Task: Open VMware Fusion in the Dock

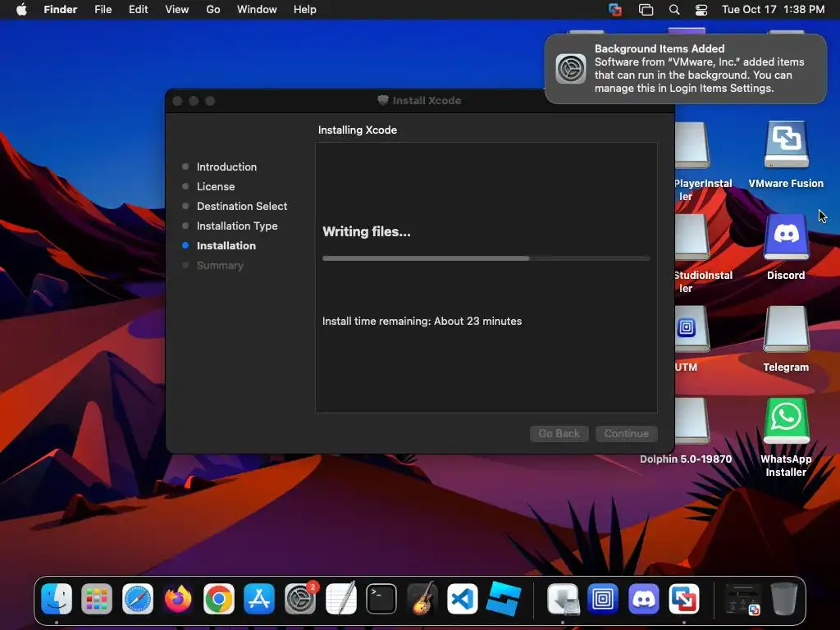Action: click(x=684, y=598)
